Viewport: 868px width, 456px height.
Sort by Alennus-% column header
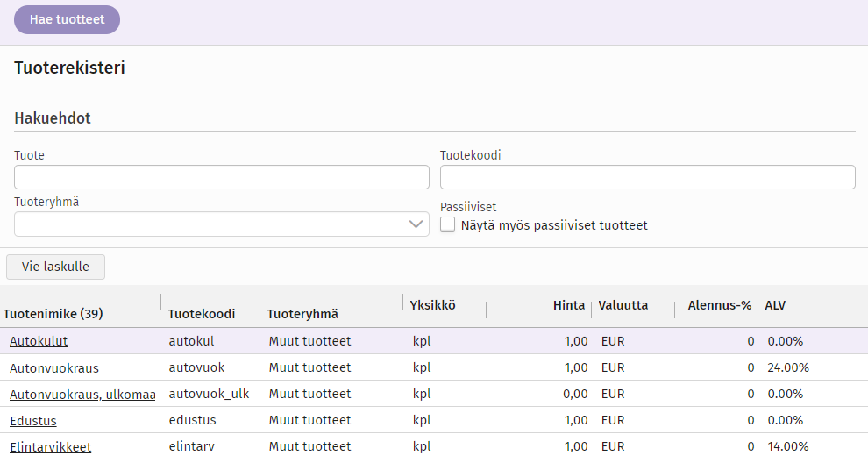tap(719, 305)
